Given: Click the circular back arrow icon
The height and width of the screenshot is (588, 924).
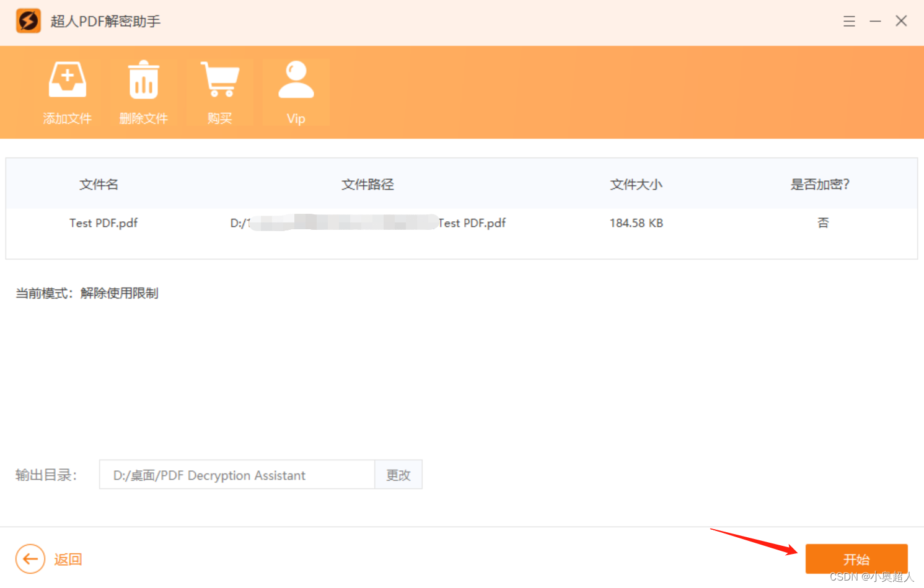Looking at the screenshot, I should 30,559.
